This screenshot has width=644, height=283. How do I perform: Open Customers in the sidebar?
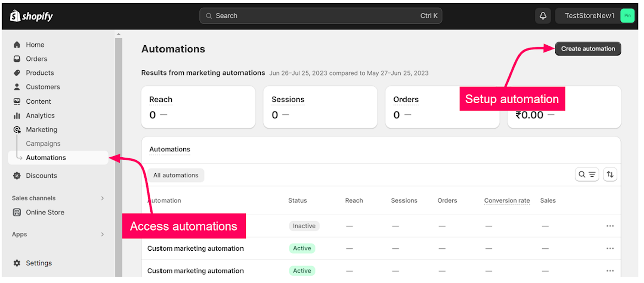tap(43, 87)
